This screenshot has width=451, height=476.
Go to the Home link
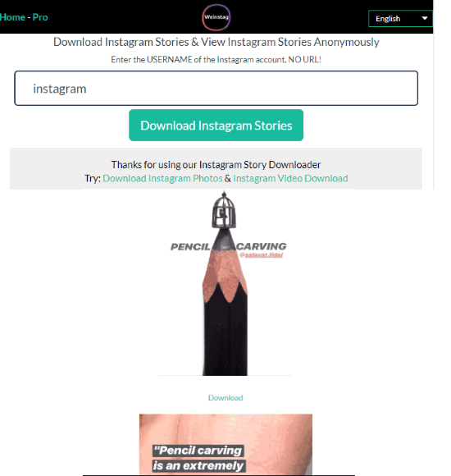(x=12, y=17)
